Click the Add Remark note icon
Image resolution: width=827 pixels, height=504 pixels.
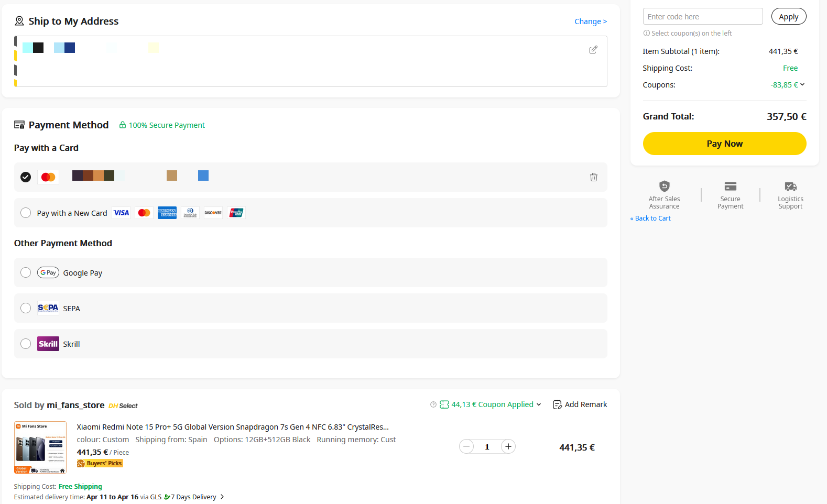[558, 404]
